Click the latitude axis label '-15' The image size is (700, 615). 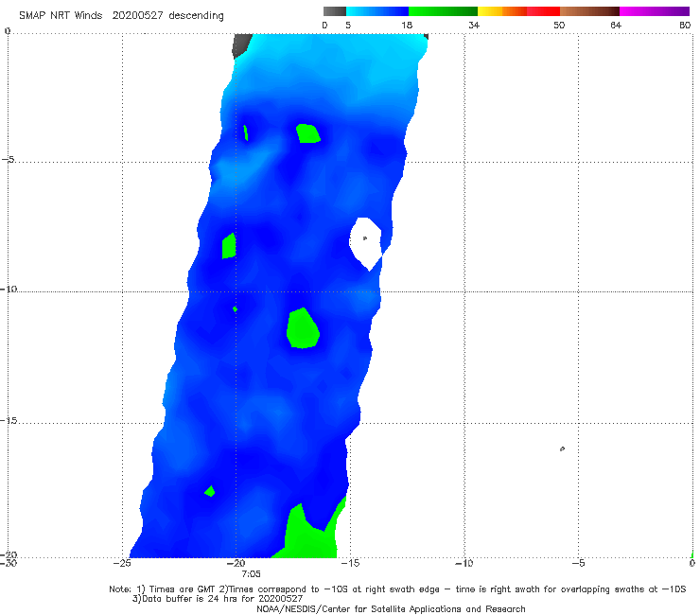pos(9,421)
